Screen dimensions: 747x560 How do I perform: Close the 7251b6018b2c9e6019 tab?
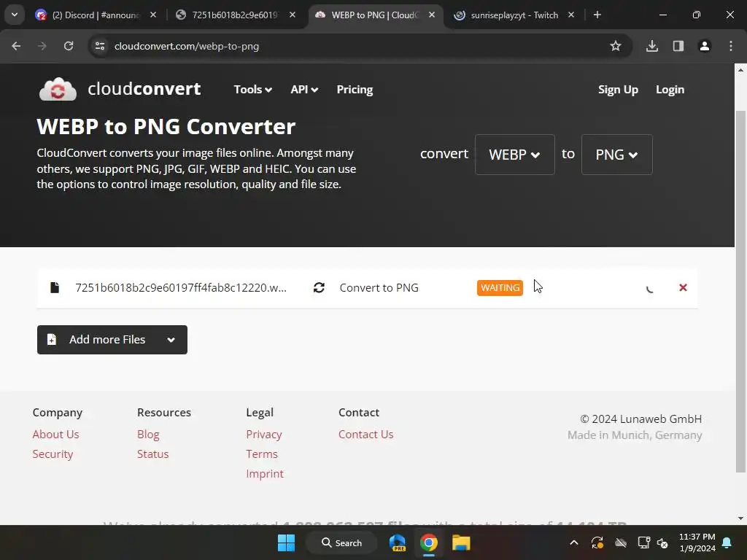point(293,15)
